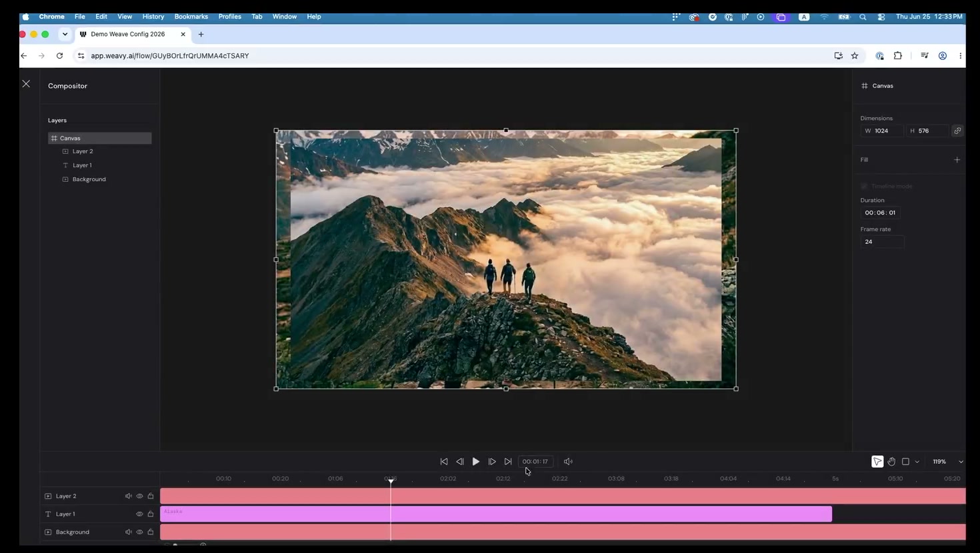The width and height of the screenshot is (980, 553).
Task: Click the Frame rate input field
Action: (x=882, y=242)
